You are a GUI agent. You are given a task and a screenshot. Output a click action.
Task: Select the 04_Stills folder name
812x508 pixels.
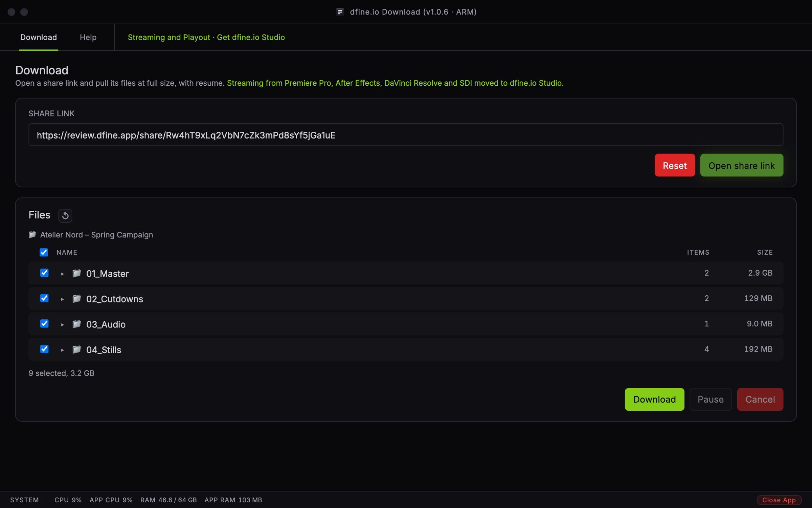(x=104, y=350)
